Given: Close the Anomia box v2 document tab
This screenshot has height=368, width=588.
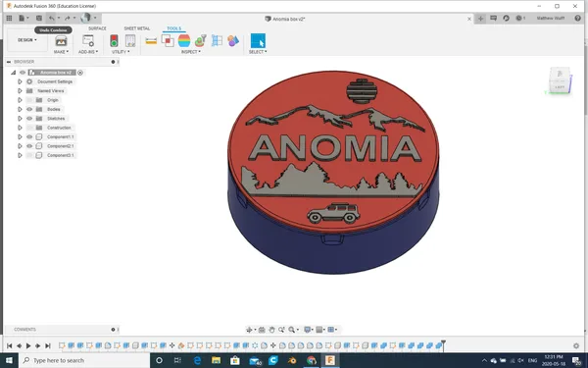Looking at the screenshot, I should point(469,19).
